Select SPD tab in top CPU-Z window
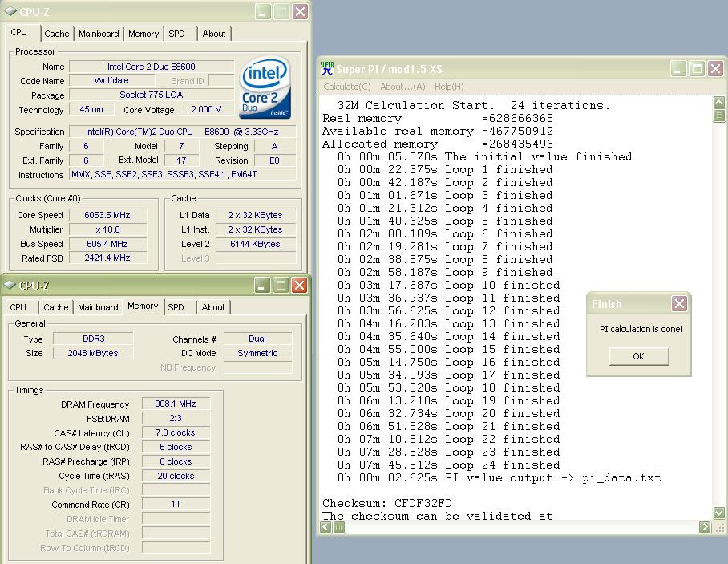 (177, 34)
